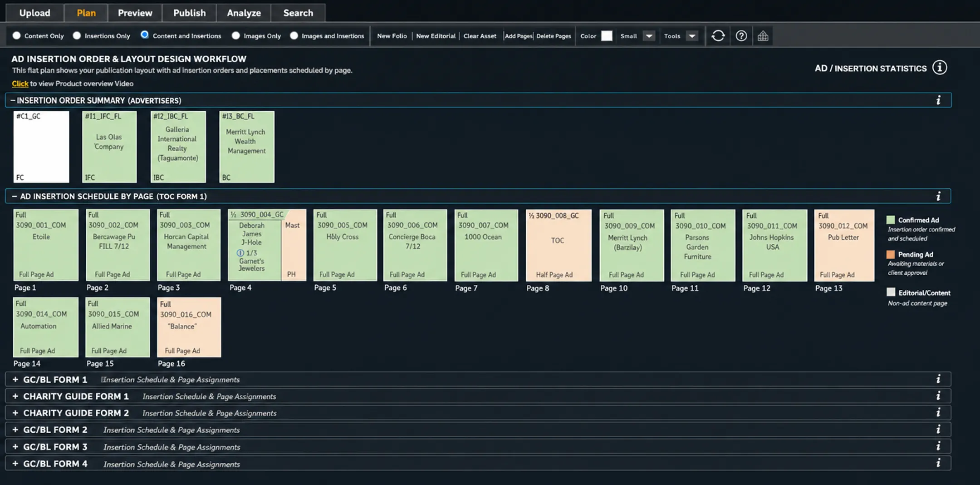Expand Charity Guide Form 2 section
This screenshot has width=980, height=485.
(x=15, y=413)
